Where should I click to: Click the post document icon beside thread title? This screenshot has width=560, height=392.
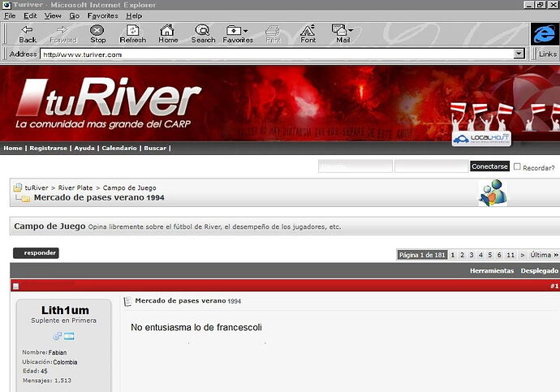127,301
